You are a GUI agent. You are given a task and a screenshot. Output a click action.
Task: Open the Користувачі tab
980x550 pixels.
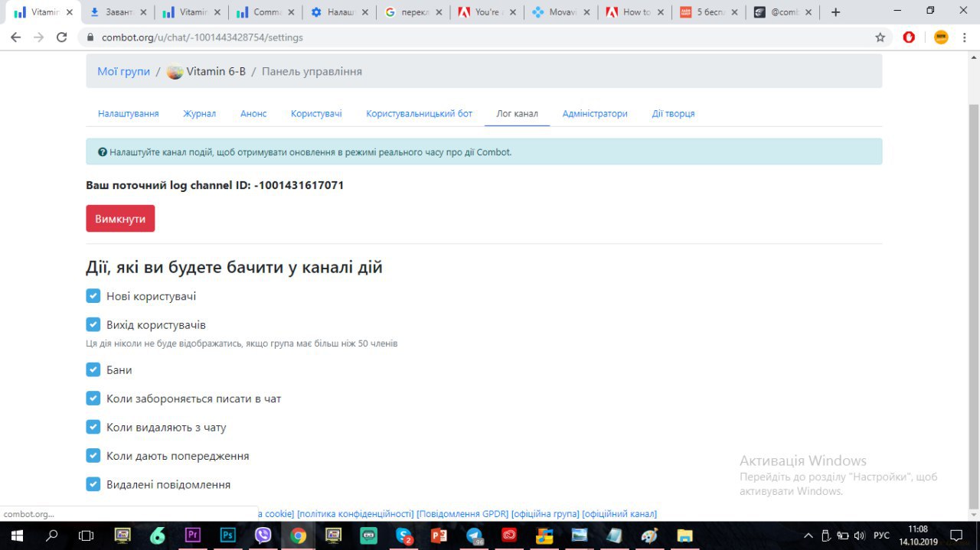click(x=316, y=113)
